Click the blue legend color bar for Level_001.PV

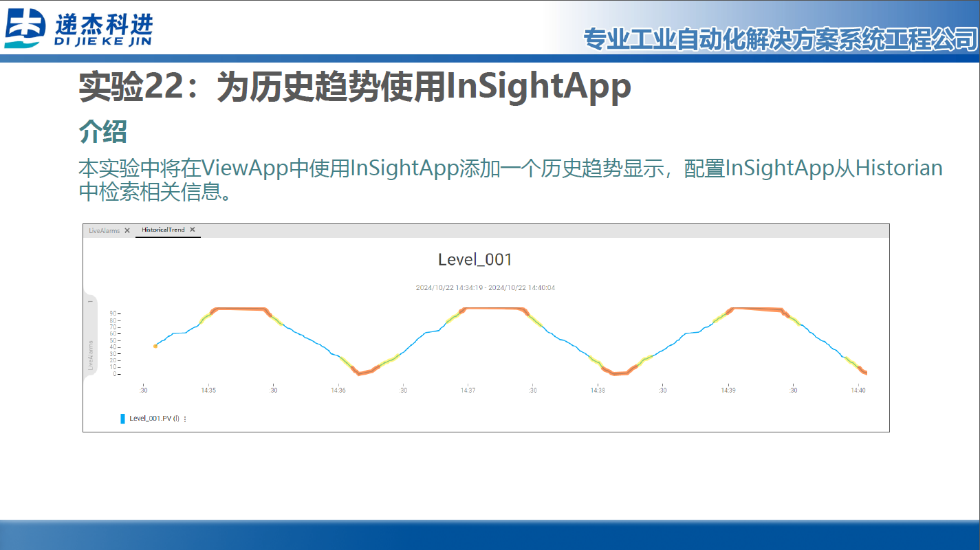click(x=122, y=419)
